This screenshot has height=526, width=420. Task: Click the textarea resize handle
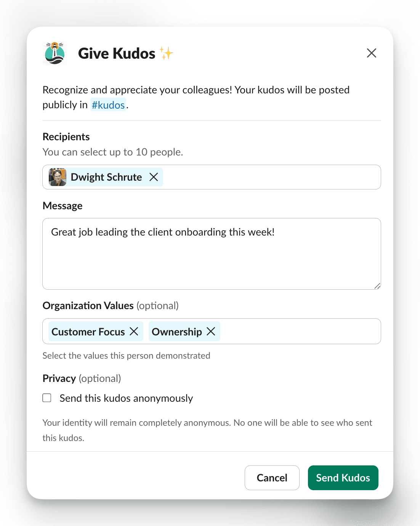[x=377, y=285]
